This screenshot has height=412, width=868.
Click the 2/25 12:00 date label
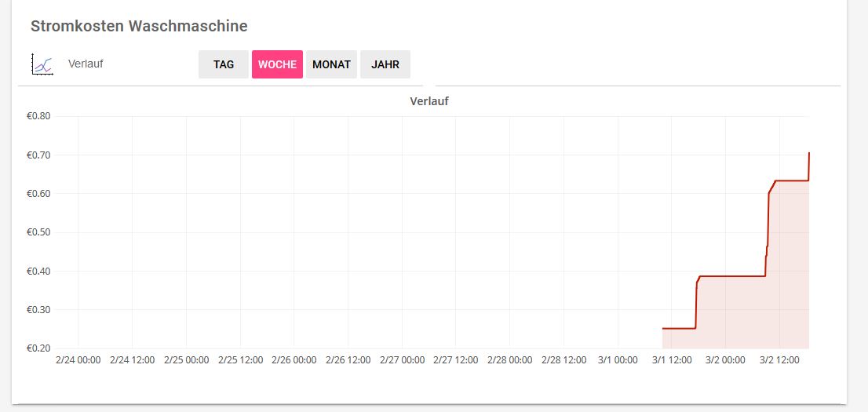click(x=241, y=360)
